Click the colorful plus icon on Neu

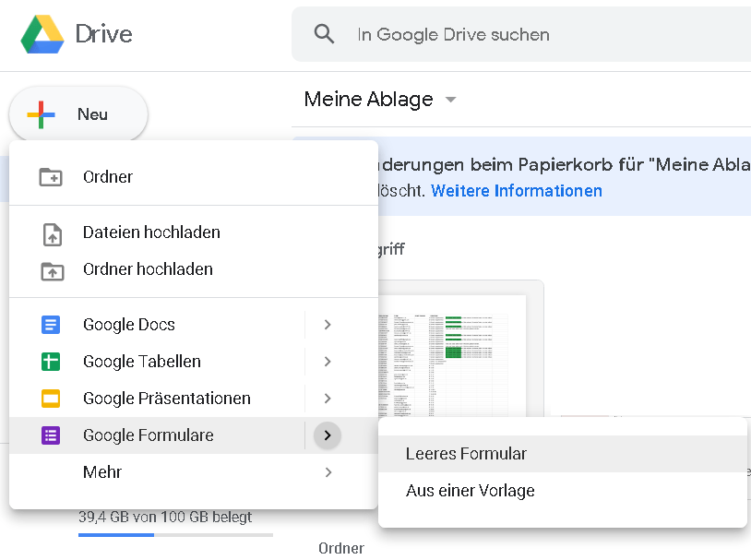click(x=42, y=114)
